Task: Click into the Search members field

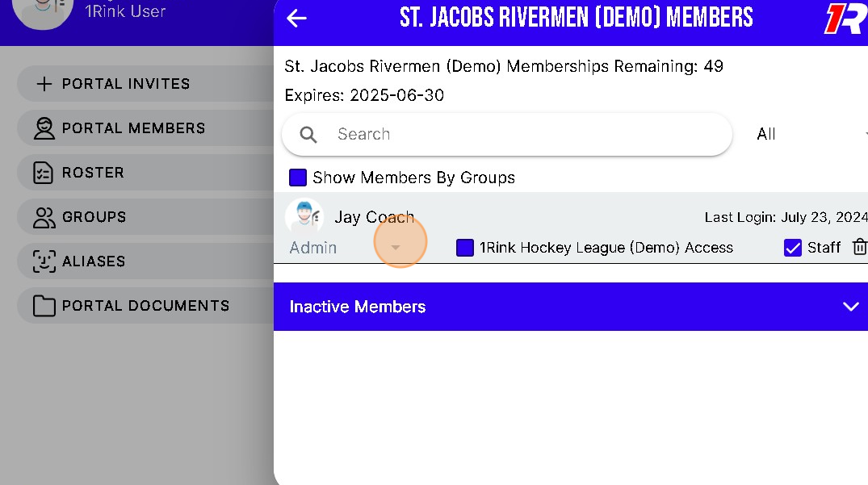Action: point(506,135)
